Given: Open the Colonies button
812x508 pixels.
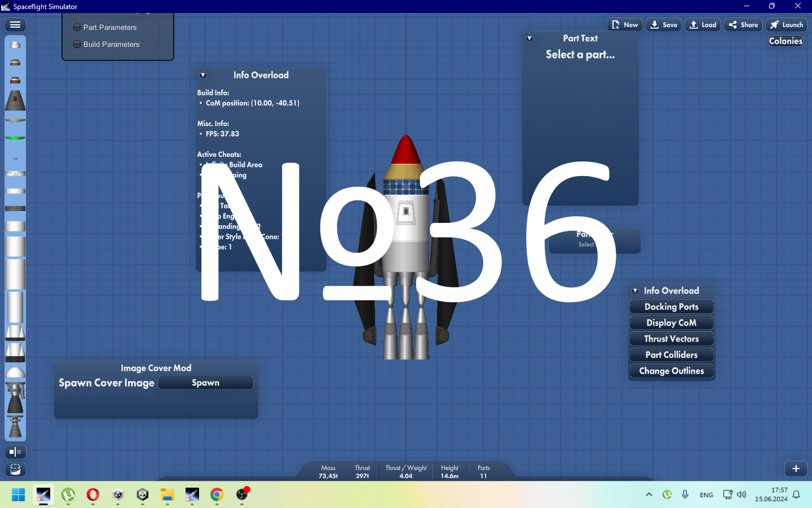Looking at the screenshot, I should click(785, 41).
